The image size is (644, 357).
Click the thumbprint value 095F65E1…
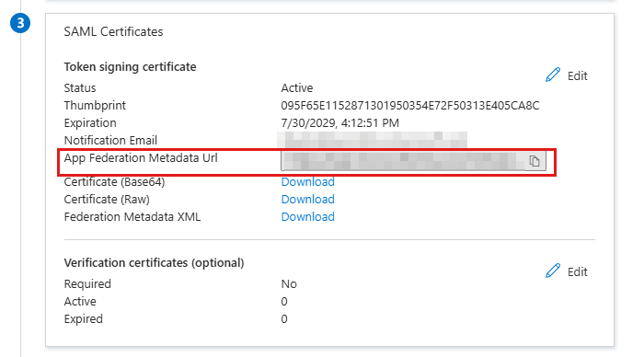[x=410, y=106]
